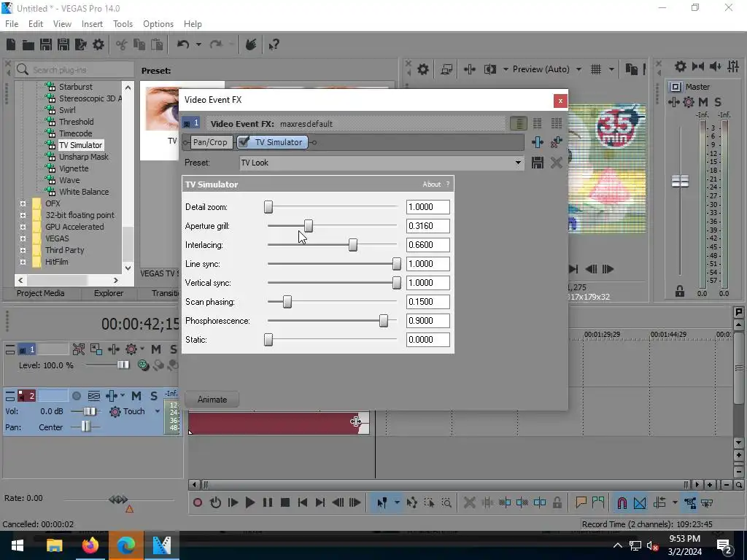Toggle Arm for Record on audio track 2
Screen dimensions: 747x560
pyautogui.click(x=76, y=396)
